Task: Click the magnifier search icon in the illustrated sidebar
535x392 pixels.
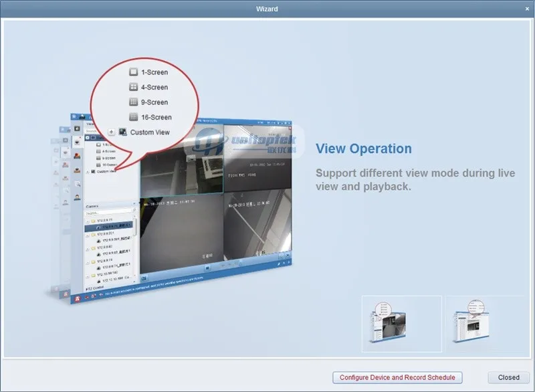Action: (x=78, y=184)
